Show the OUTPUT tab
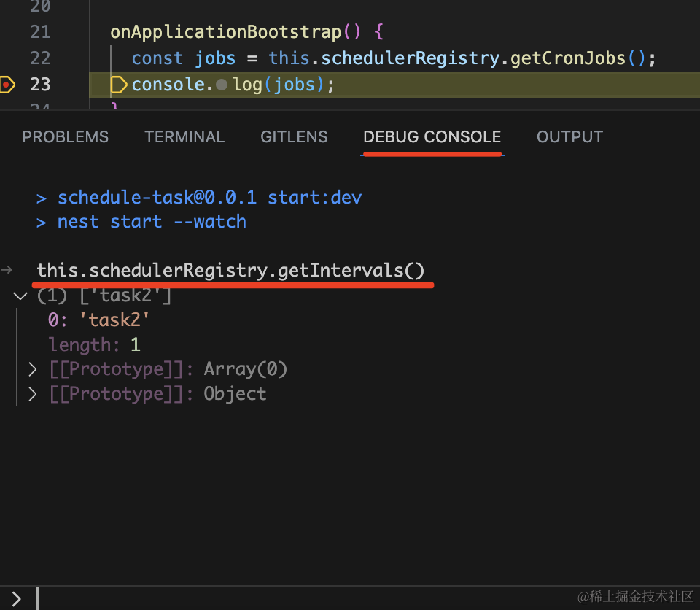700x610 pixels. (569, 137)
